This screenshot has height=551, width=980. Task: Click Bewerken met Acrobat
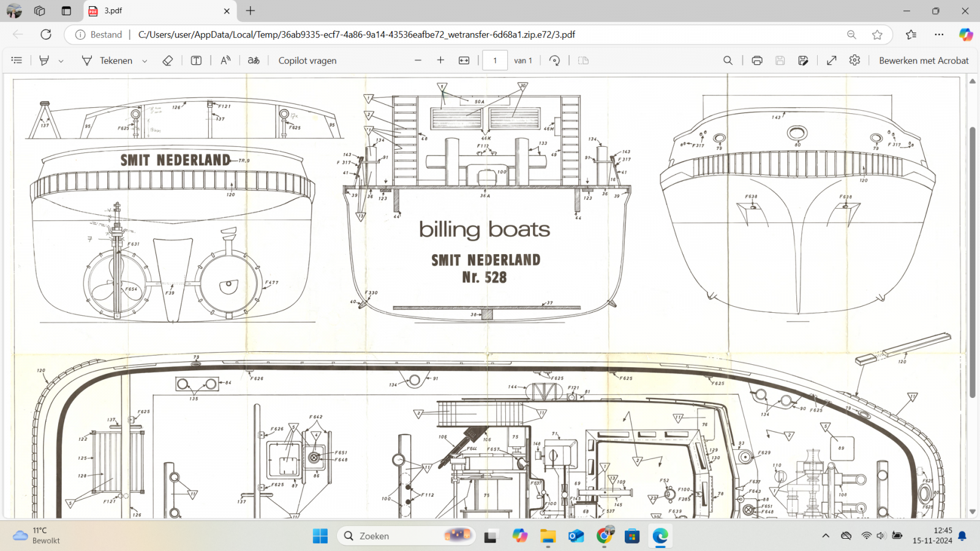(924, 60)
